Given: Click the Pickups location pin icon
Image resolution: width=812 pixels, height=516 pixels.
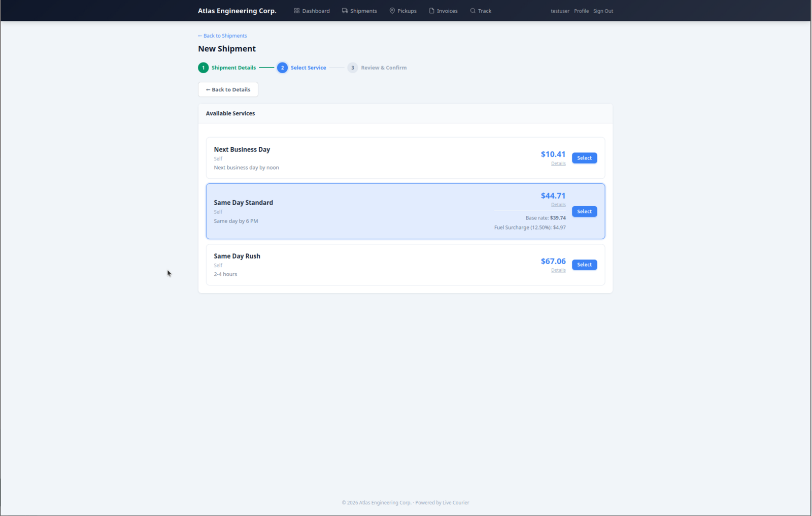Looking at the screenshot, I should [392, 11].
